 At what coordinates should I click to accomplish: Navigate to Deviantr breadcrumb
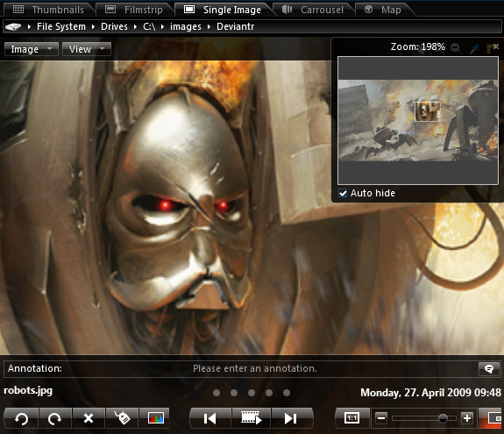[x=235, y=26]
